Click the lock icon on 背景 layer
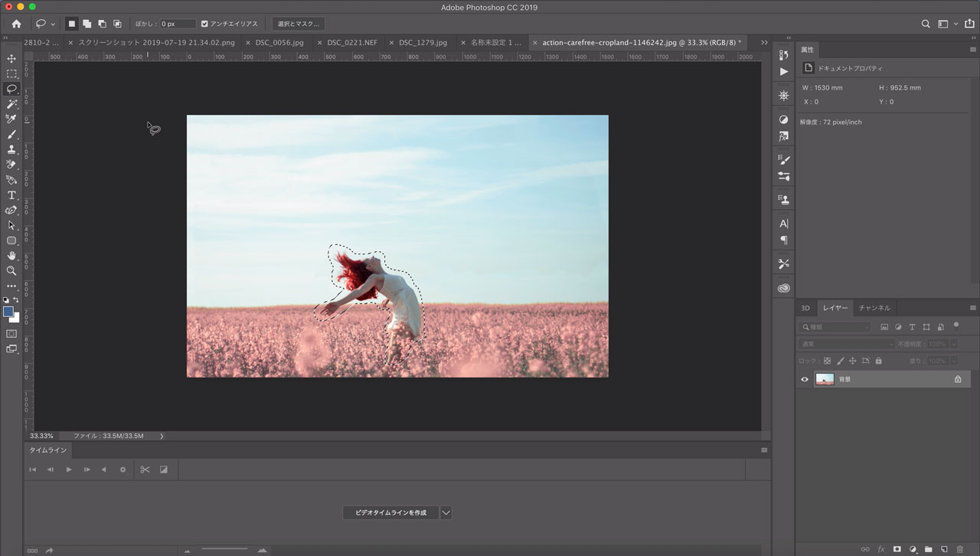The height and width of the screenshot is (556, 980). 958,379
